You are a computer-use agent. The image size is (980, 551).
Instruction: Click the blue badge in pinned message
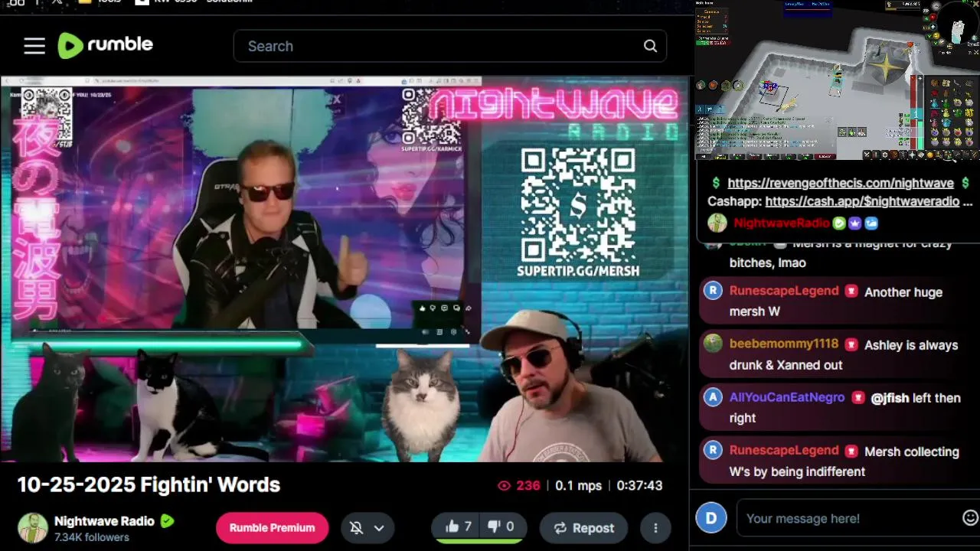tap(871, 223)
